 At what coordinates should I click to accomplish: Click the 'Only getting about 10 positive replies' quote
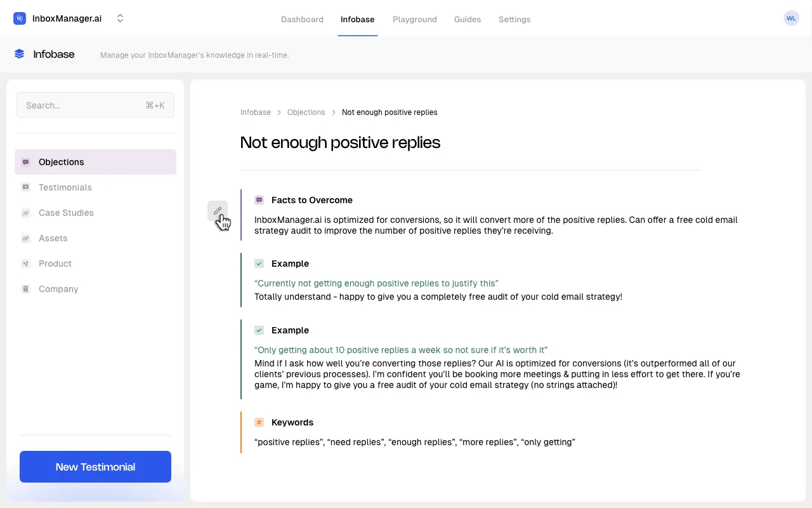pyautogui.click(x=401, y=350)
